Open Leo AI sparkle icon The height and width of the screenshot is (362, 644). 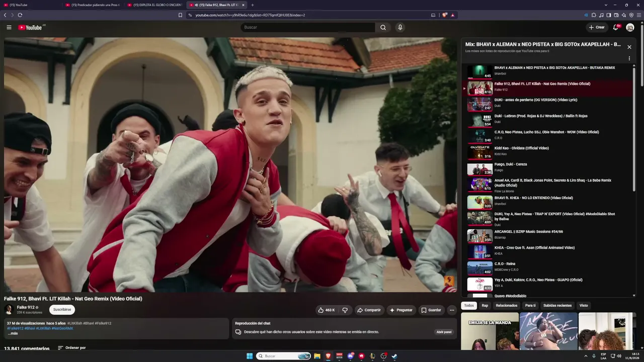pyautogui.click(x=624, y=15)
